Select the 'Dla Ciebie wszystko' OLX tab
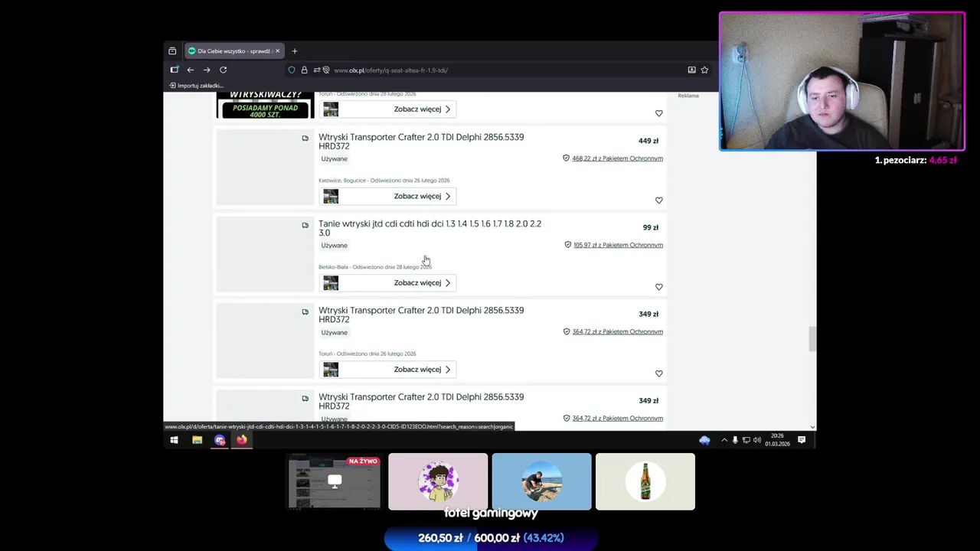980x551 pixels. coord(233,51)
